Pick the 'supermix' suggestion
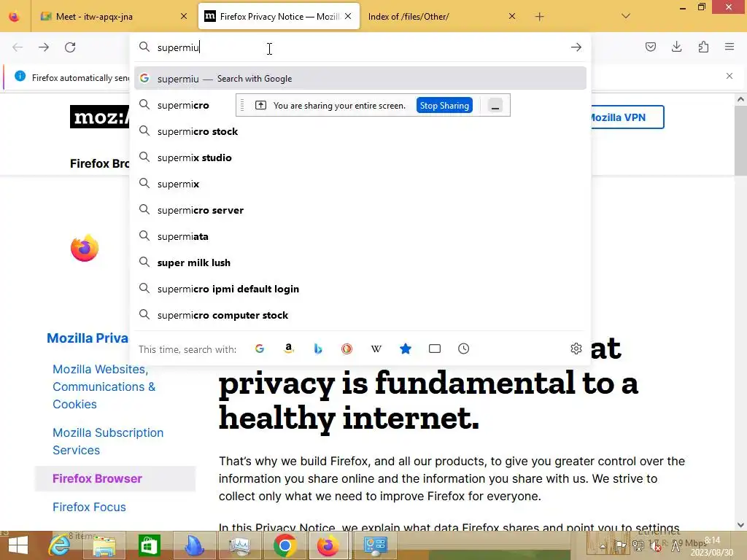 coord(360,184)
